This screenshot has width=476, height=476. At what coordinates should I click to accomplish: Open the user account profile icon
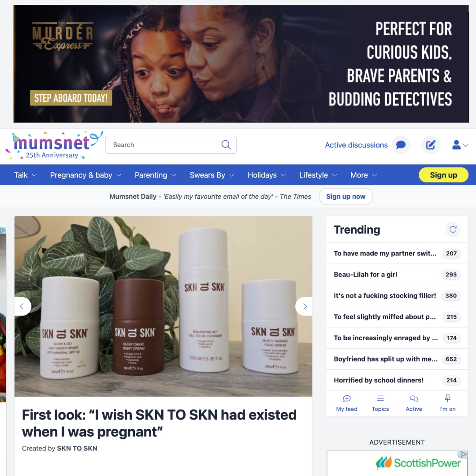click(x=460, y=145)
